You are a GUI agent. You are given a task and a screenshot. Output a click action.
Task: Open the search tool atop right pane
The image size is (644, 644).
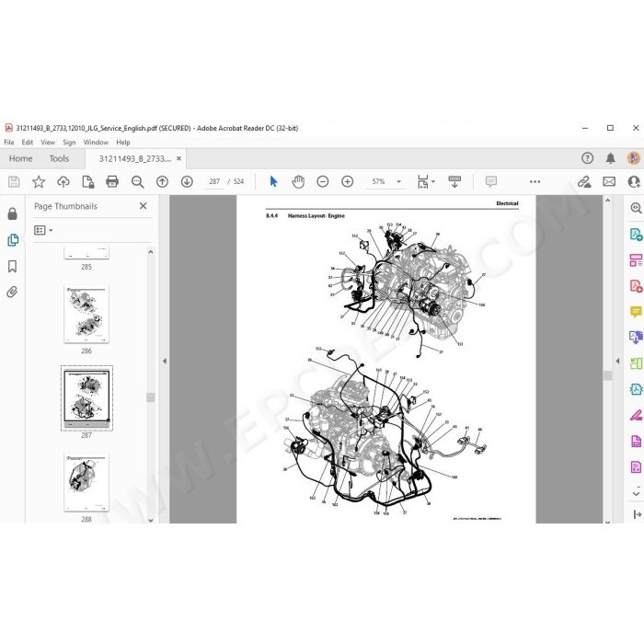(636, 208)
